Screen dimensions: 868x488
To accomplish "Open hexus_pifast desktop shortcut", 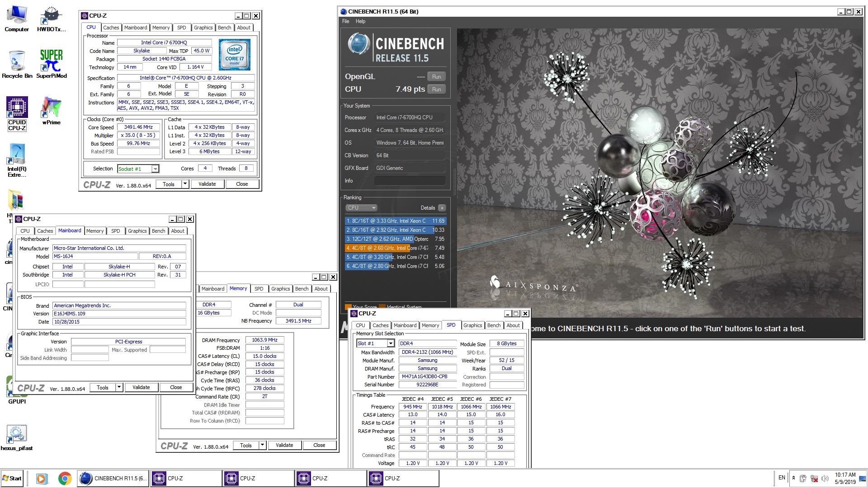I will point(17,437).
